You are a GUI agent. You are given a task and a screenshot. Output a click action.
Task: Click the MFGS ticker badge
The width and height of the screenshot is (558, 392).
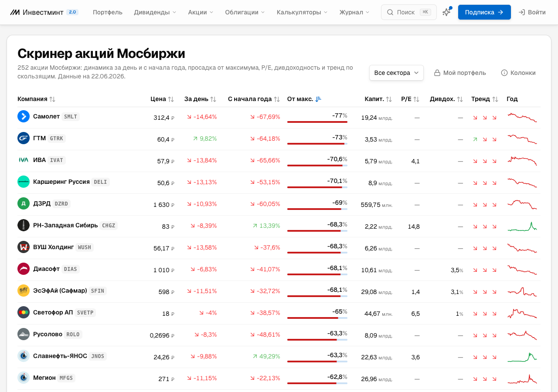tap(67, 378)
